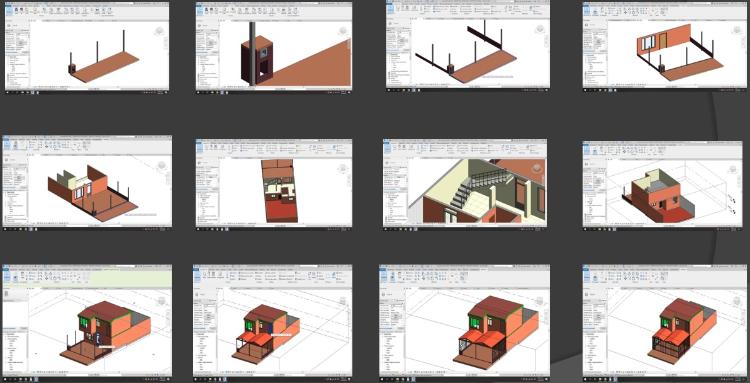Select the thumbnail of roofless house with section box

[x=662, y=186]
